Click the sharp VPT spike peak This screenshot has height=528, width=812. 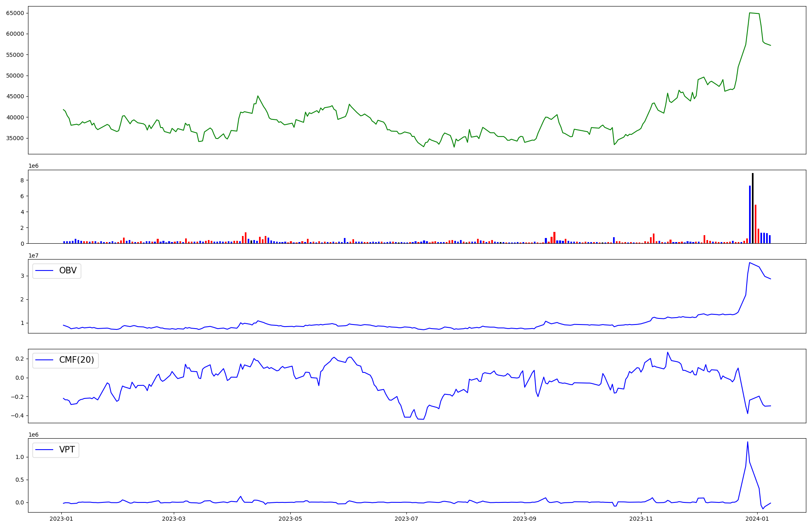tap(747, 442)
